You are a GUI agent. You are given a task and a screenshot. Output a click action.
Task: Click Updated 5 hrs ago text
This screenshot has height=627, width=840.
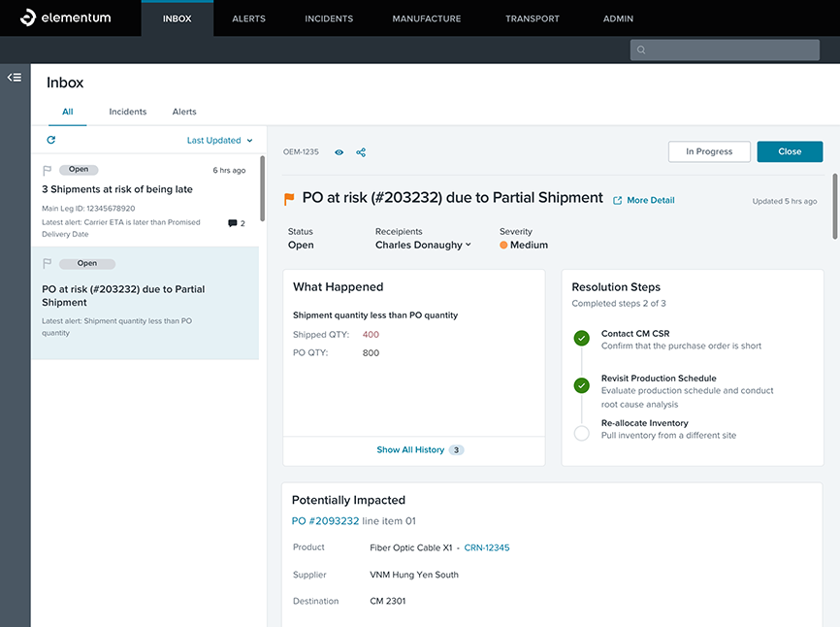coord(785,202)
